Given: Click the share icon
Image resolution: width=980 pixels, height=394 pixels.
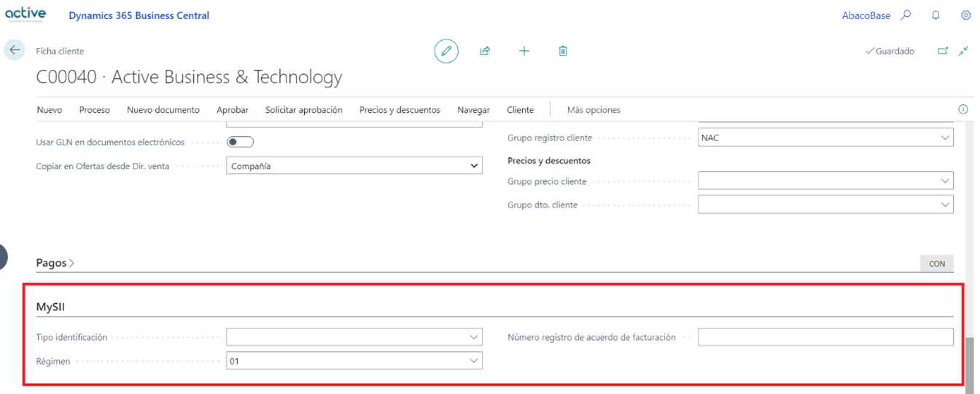Looking at the screenshot, I should (485, 51).
